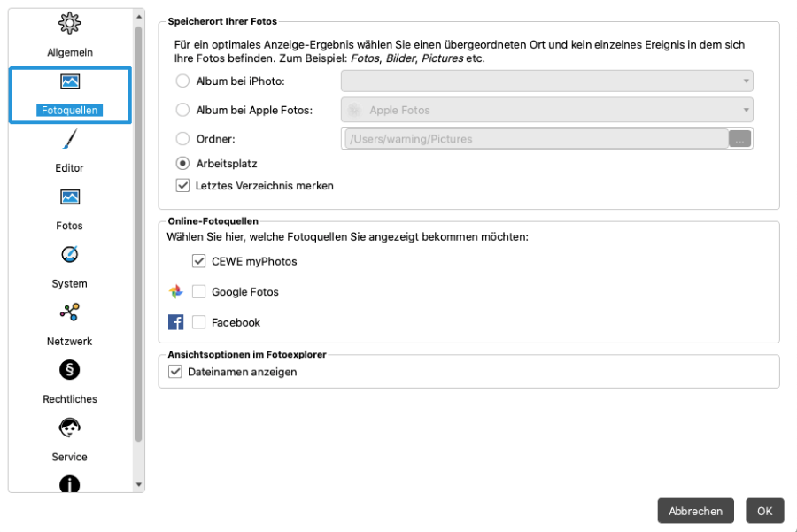
Task: Click the folder browse ellipsis button
Action: (x=739, y=139)
